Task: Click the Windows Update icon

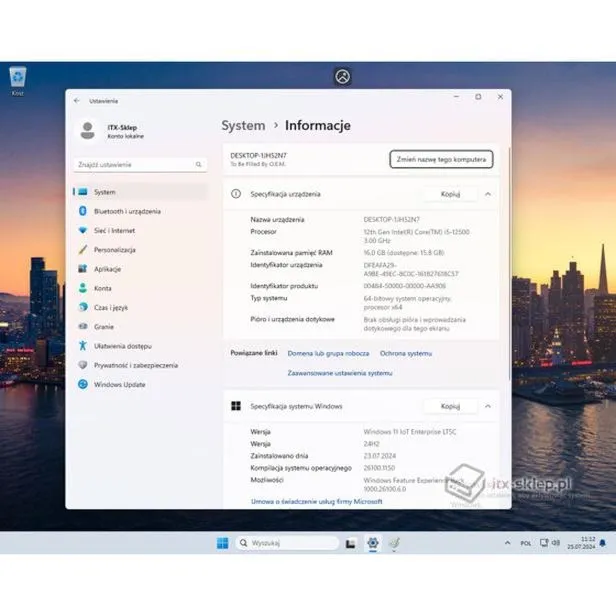Action: [x=83, y=384]
